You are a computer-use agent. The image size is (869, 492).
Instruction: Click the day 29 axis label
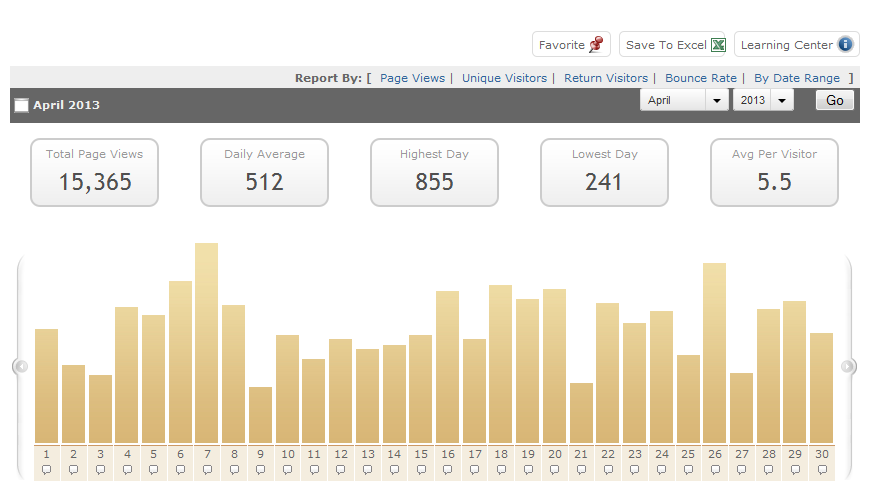click(x=795, y=454)
